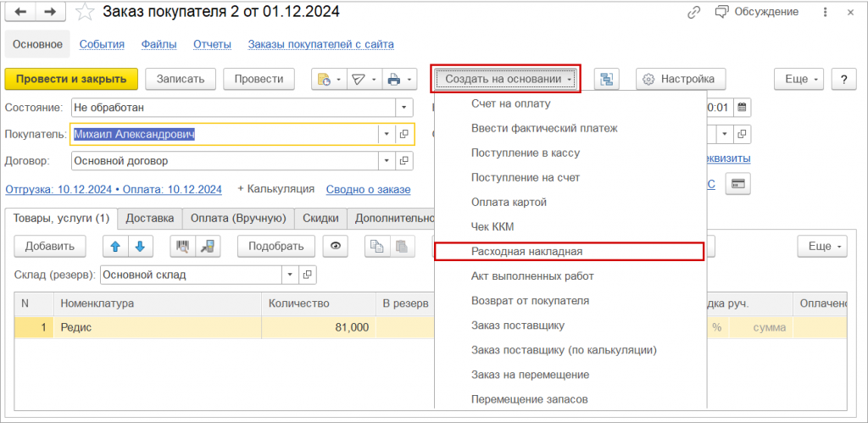This screenshot has width=868, height=423.
Task: Click the copy link chain icon
Action: click(694, 12)
